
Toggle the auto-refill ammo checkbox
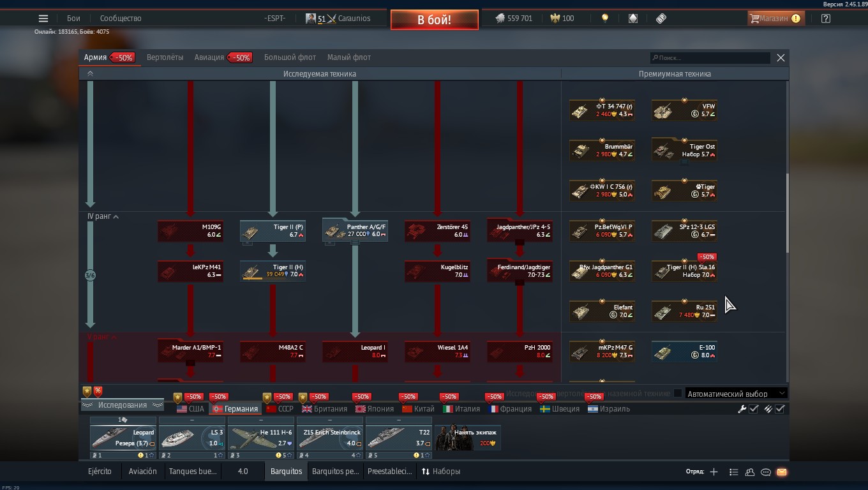(x=780, y=409)
